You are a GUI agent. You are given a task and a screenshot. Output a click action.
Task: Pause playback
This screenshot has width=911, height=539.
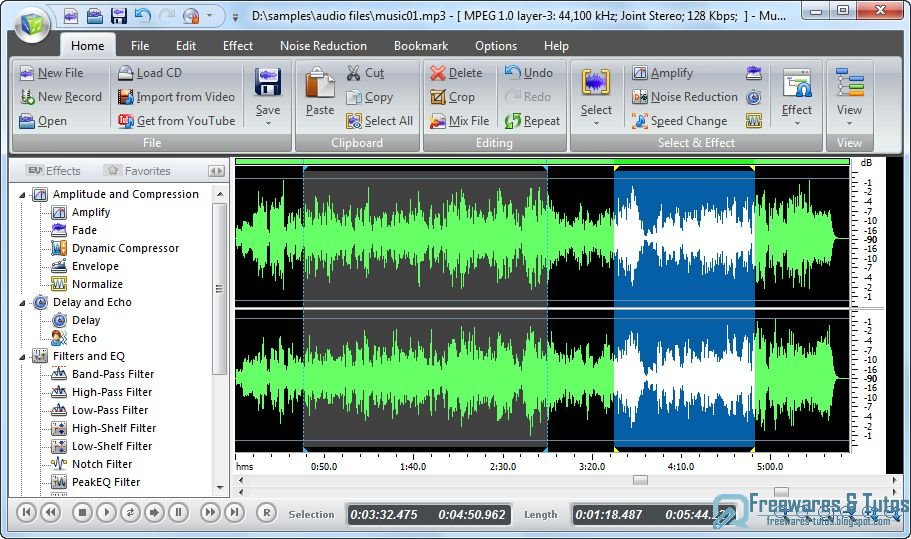coord(178,512)
